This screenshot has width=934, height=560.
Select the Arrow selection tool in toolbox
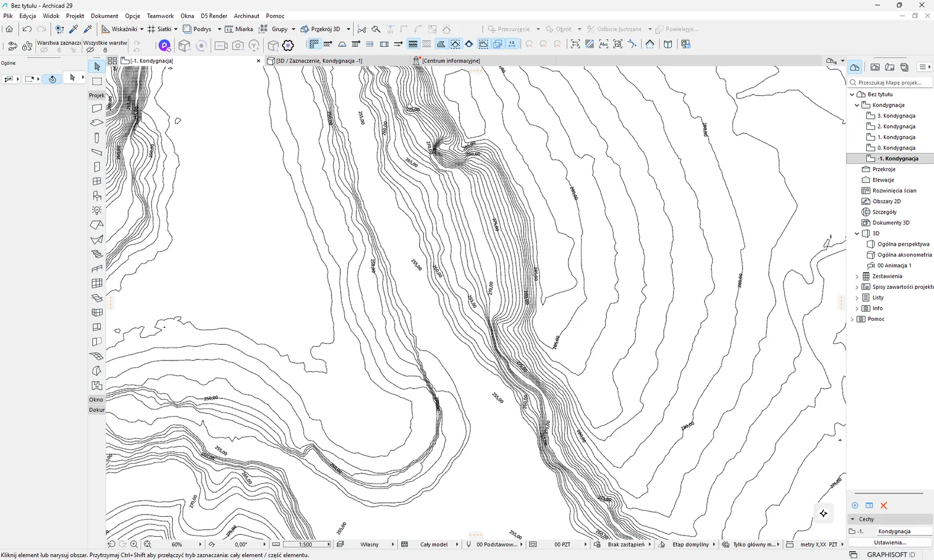pyautogui.click(x=97, y=66)
